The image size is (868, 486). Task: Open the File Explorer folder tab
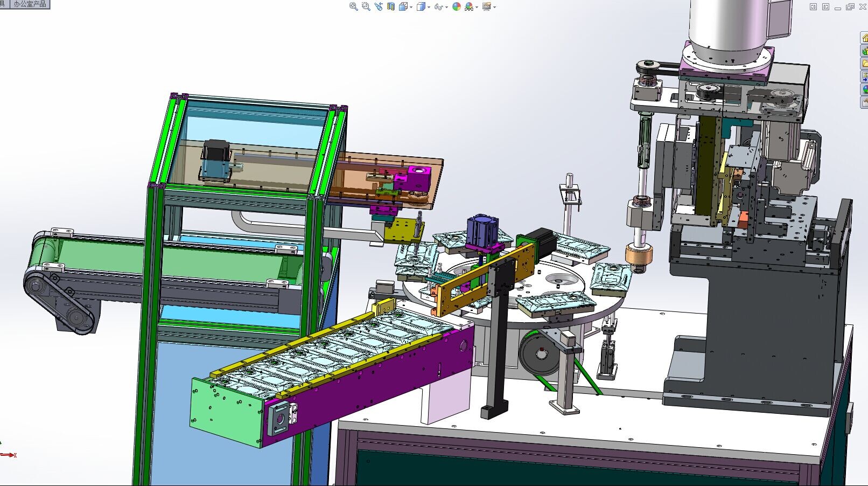coord(864,63)
